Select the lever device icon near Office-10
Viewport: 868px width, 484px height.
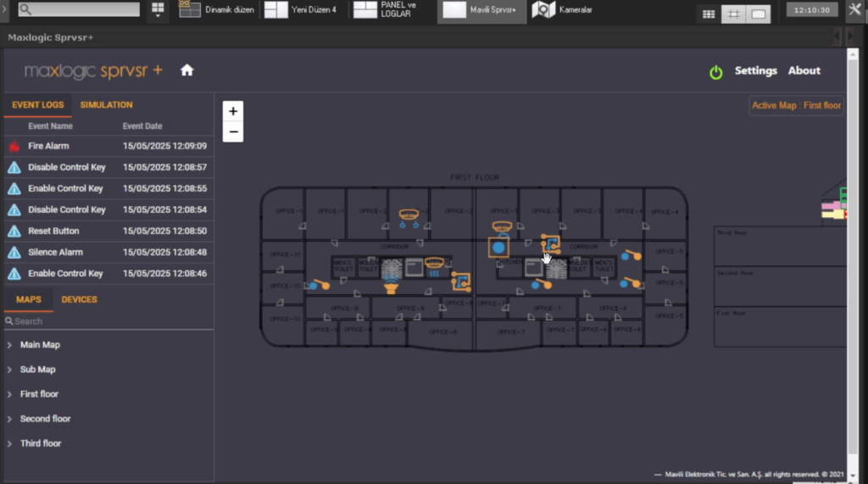point(320,285)
